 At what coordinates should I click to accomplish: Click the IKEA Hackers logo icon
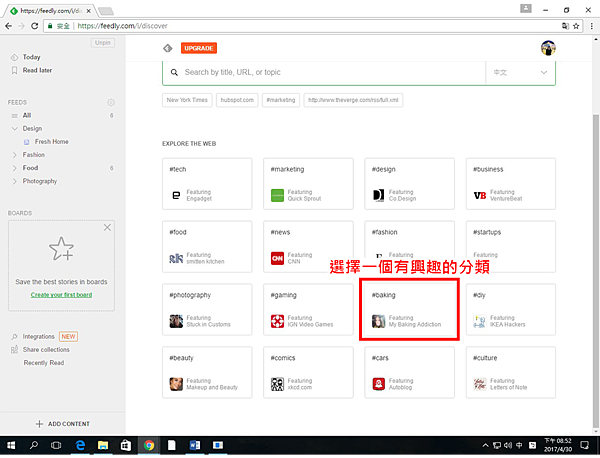[479, 321]
